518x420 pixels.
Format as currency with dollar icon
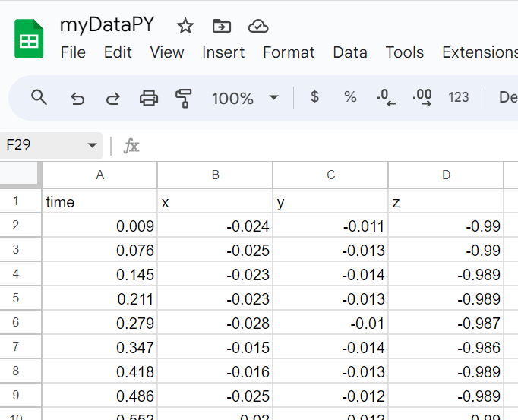coord(314,97)
